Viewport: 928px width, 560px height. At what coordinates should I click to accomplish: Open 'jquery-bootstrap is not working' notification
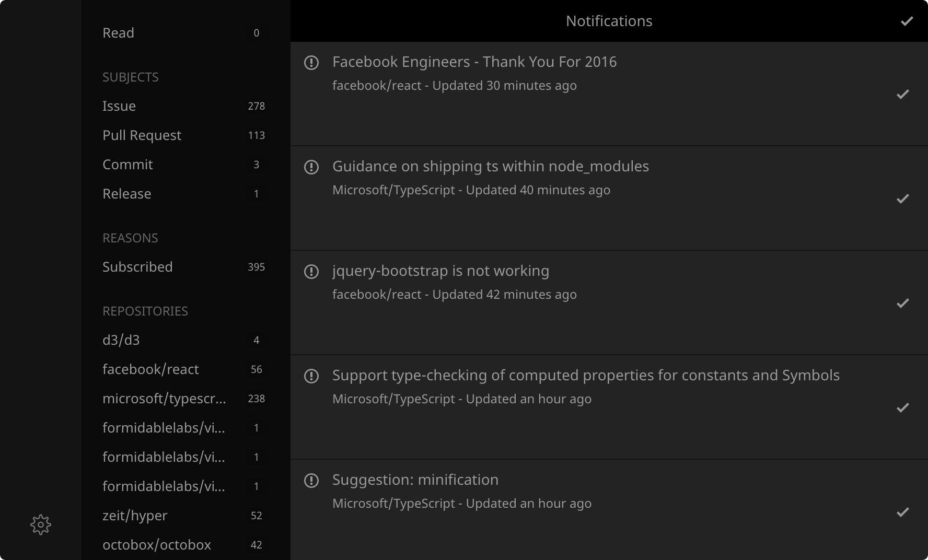[x=440, y=271]
